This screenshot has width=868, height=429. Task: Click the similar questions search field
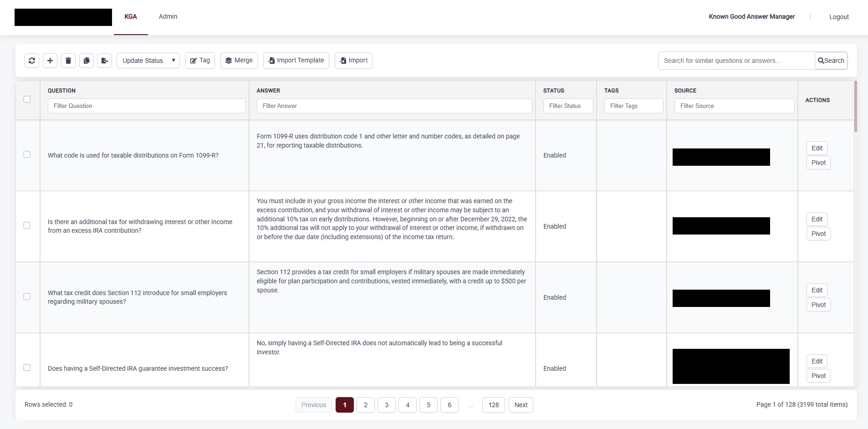735,60
